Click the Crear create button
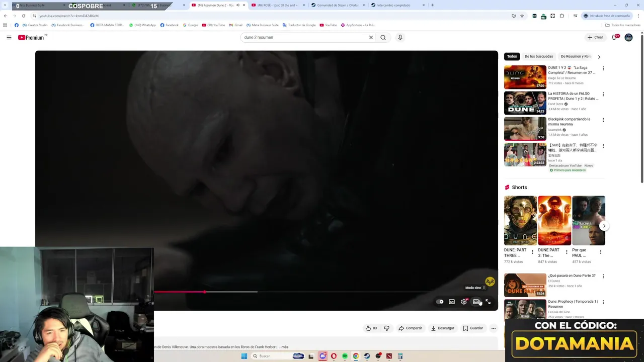This screenshot has width=644, height=362. click(595, 37)
